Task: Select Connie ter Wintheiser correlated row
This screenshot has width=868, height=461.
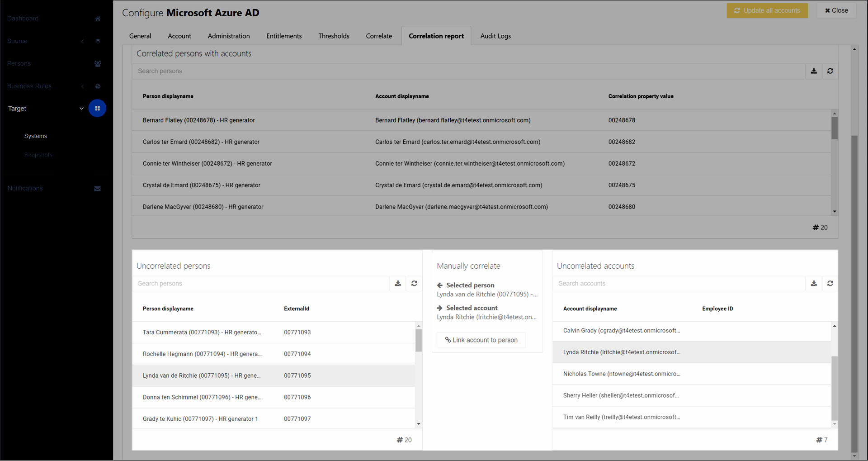Action: point(481,164)
